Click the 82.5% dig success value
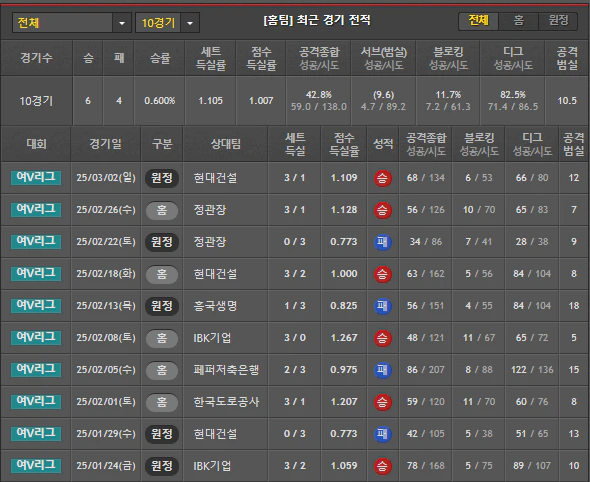The width and height of the screenshot is (590, 482). (x=513, y=94)
